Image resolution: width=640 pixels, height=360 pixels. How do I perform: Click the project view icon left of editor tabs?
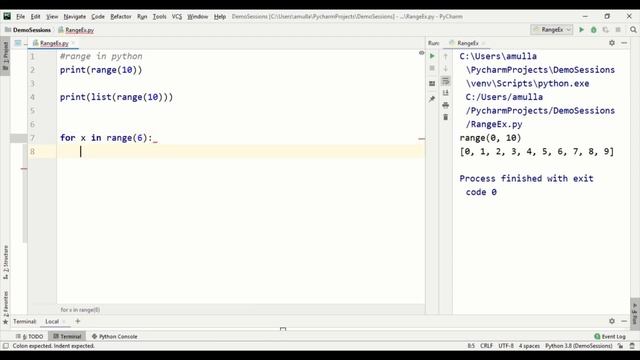coord(18,43)
